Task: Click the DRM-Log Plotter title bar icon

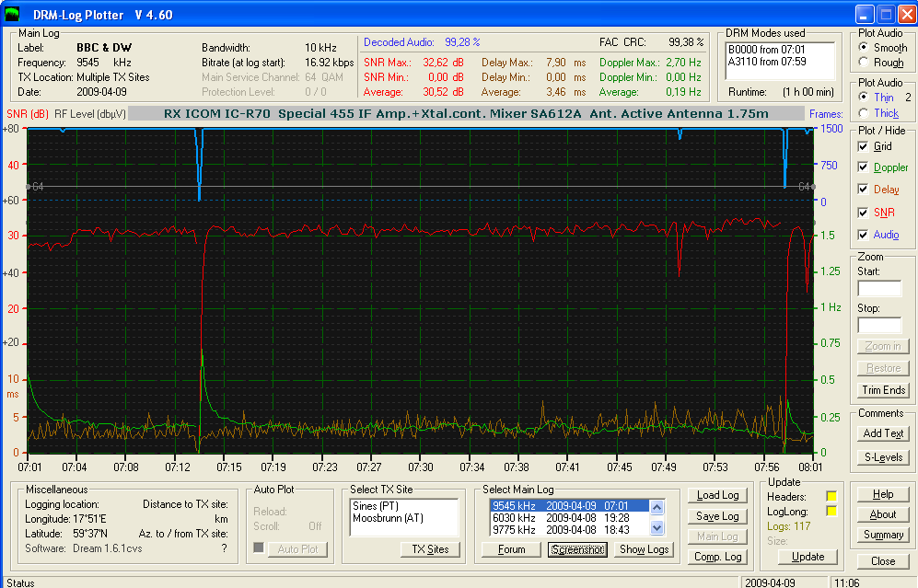Action: [12, 14]
